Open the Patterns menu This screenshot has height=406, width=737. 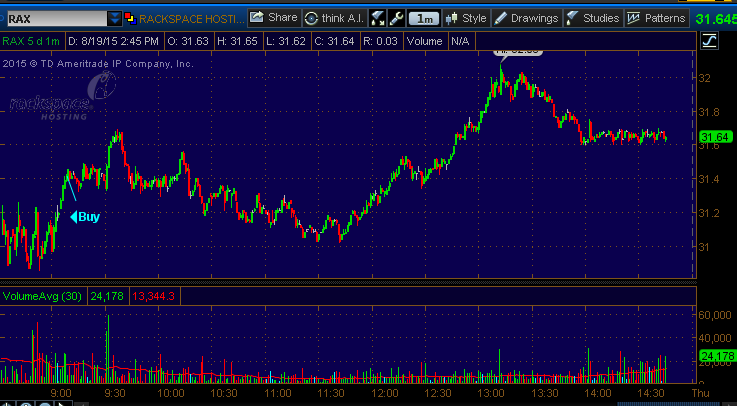click(x=657, y=18)
